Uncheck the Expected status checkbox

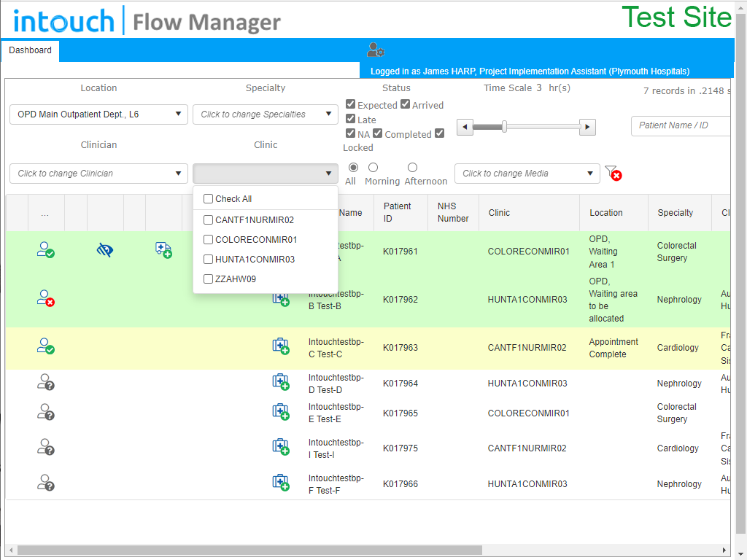point(351,104)
